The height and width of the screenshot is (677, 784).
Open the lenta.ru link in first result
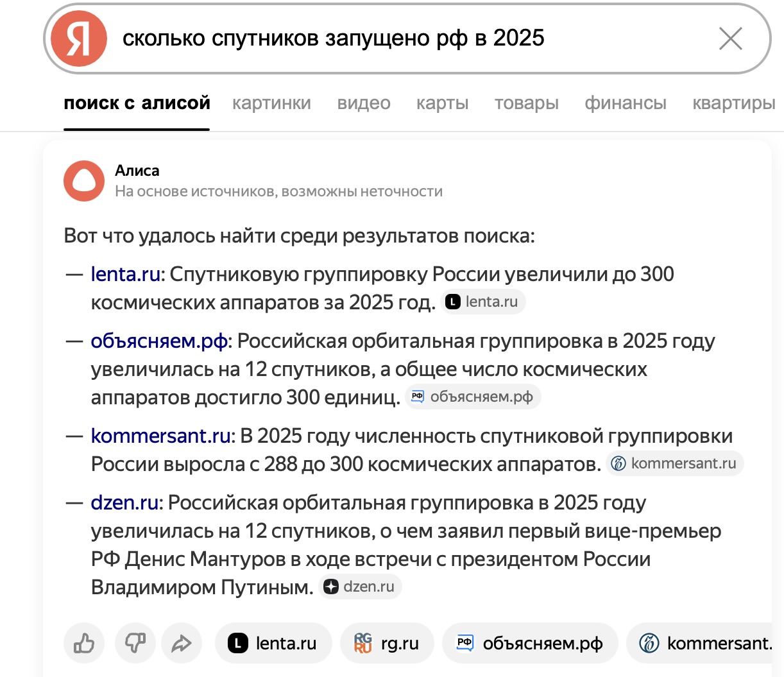[x=126, y=274]
